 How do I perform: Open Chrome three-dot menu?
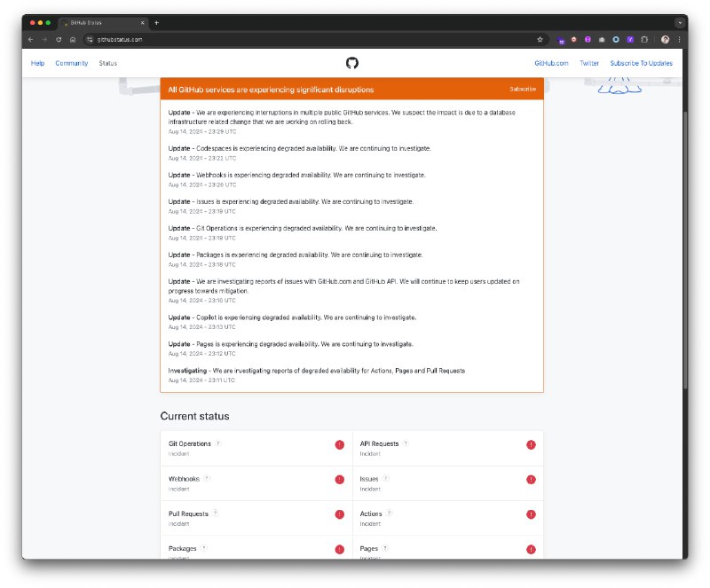(x=679, y=39)
